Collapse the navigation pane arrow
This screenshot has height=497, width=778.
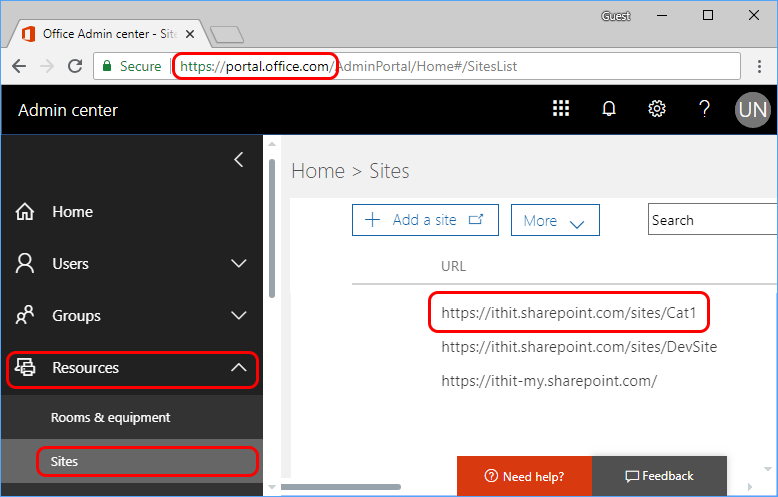[x=239, y=160]
